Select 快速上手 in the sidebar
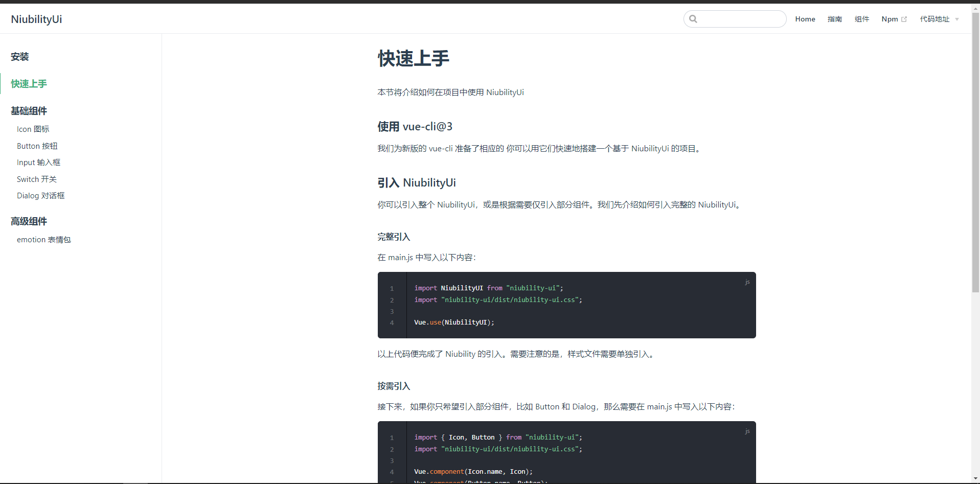980x484 pixels. (x=29, y=83)
